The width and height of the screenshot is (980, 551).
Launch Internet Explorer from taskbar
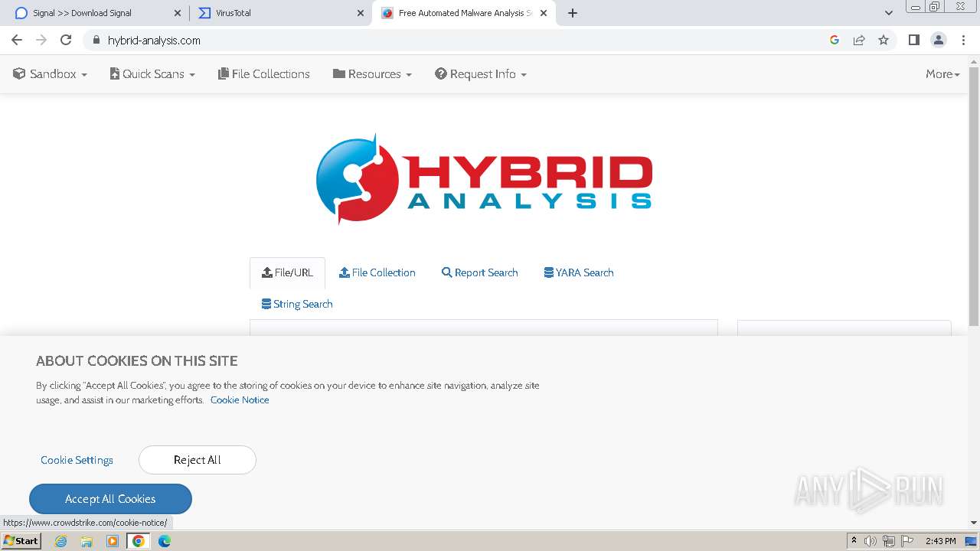click(x=61, y=541)
